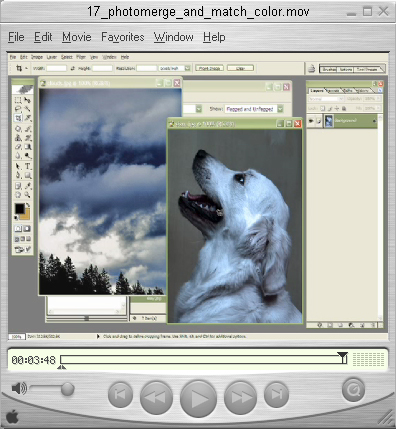This screenshot has height=429, width=396.
Task: Toggle link box on Background layer
Action: tap(319, 121)
